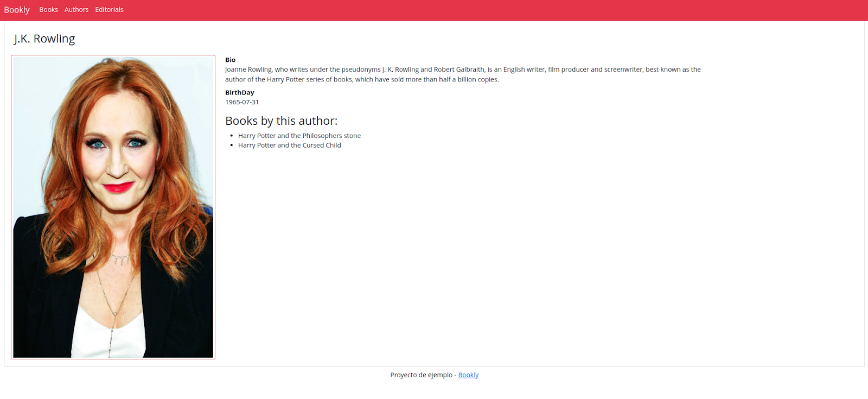
Task: Go to the Books menu item
Action: click(48, 10)
